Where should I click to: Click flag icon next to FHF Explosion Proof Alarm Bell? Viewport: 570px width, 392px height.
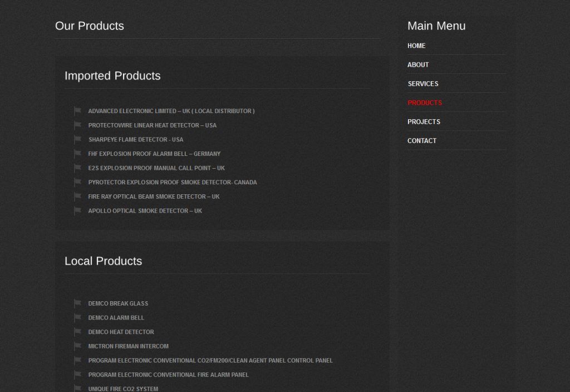click(78, 154)
